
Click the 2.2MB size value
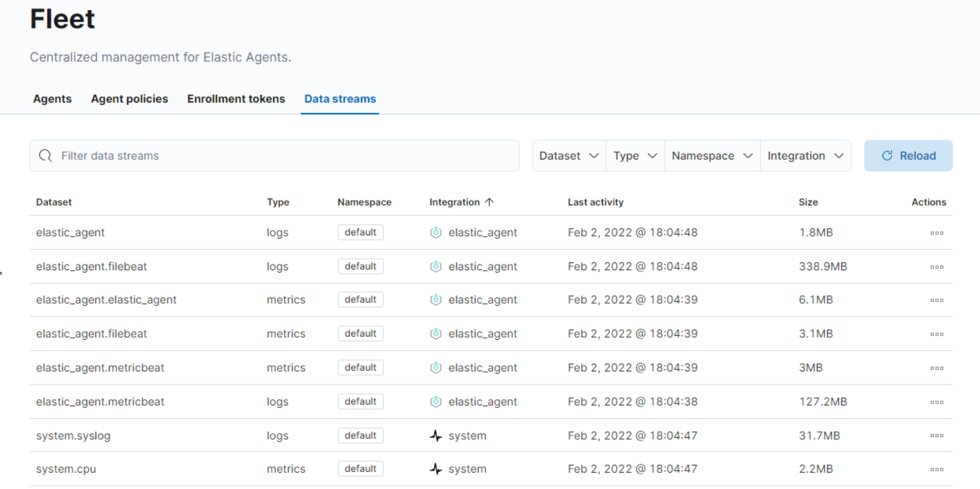pyautogui.click(x=816, y=469)
